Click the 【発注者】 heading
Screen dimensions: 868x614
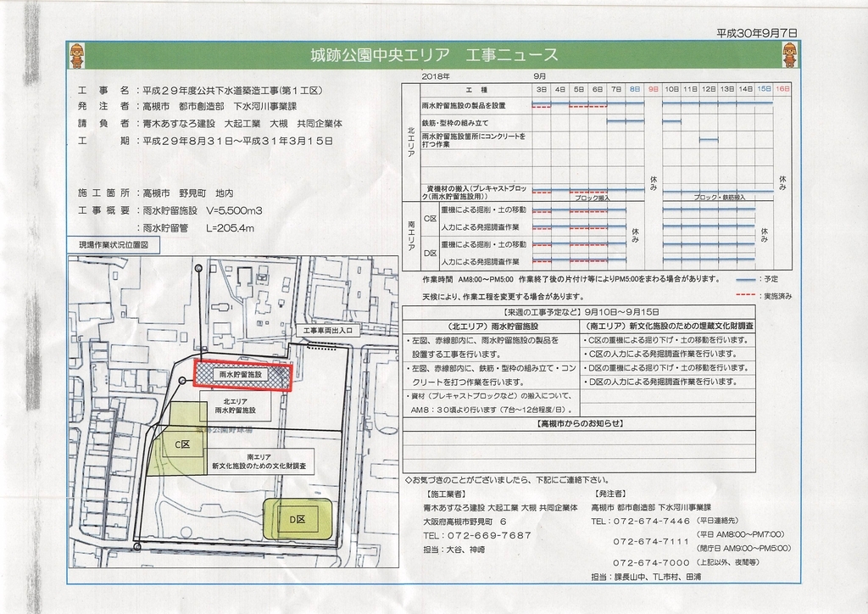tap(609, 494)
